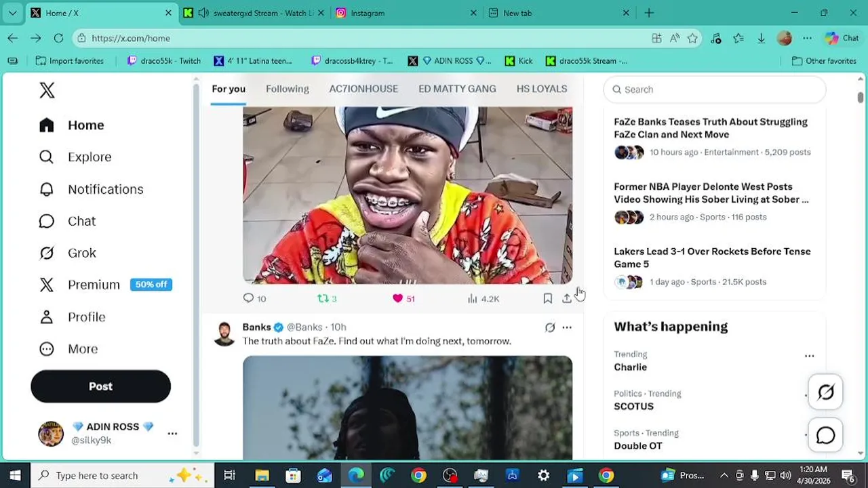
Task: Switch to the Instagram browser tab
Action: coord(407,13)
